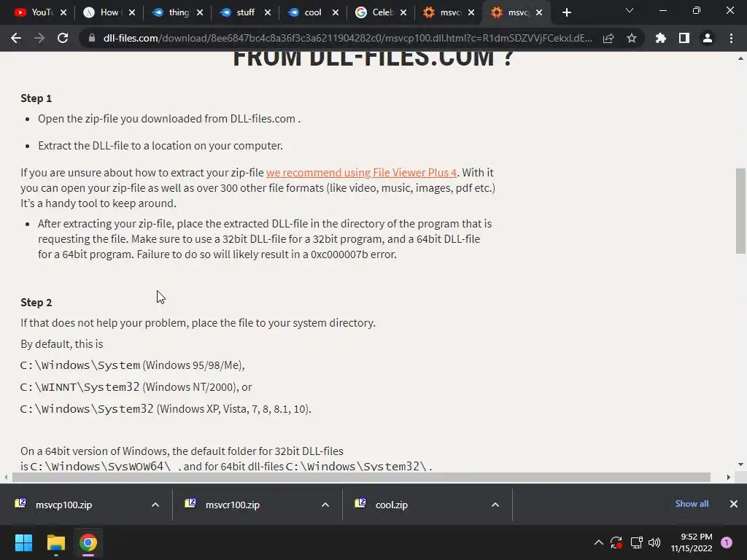Open the network tray icon
Screen dimensions: 747x560
[636, 542]
